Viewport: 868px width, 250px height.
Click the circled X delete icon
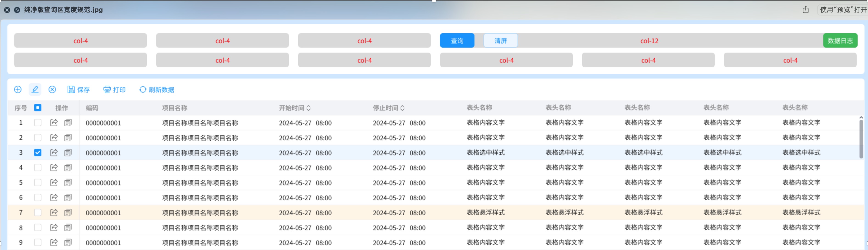pos(52,89)
